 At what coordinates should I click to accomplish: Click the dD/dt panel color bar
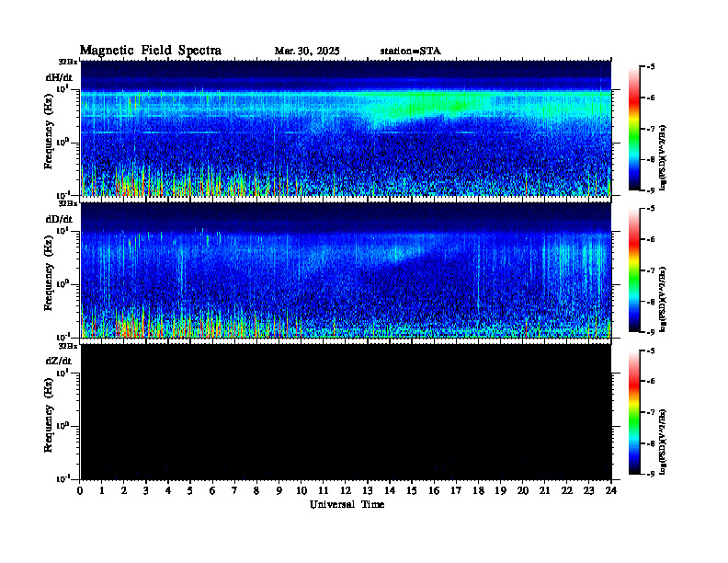(x=633, y=270)
